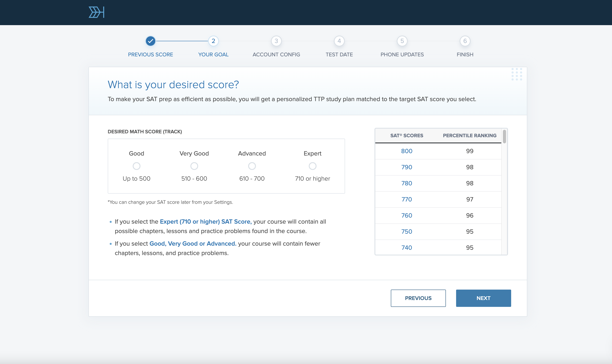Image resolution: width=612 pixels, height=364 pixels.
Task: Open the Account Config step label
Action: (276, 54)
